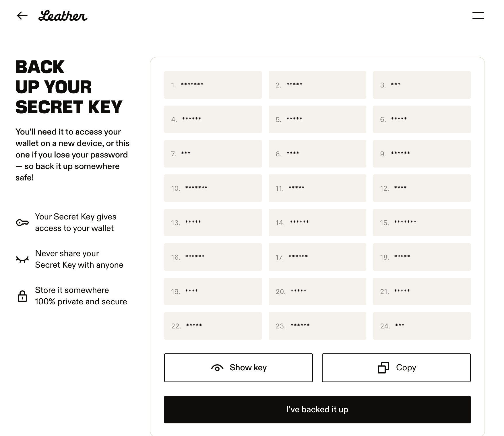
Task: Copy the secret key to clipboard
Action: 396,368
